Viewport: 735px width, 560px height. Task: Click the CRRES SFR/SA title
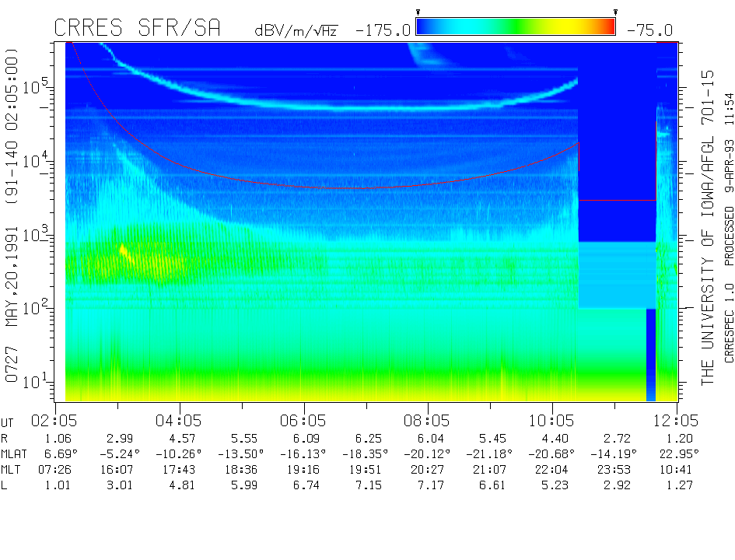pyautogui.click(x=137, y=28)
